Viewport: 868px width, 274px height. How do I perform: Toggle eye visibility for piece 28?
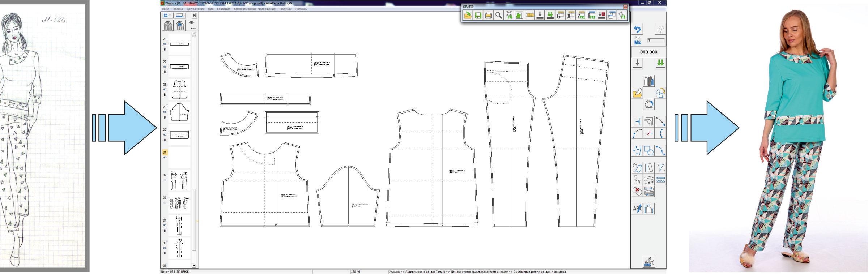165,89
